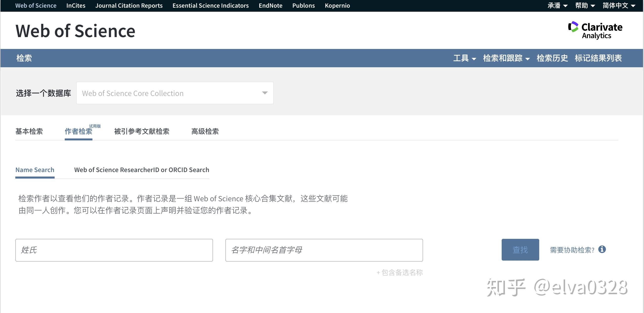Viewport: 644px width, 313px height.
Task: Select the Name Search tab
Action: 35,170
